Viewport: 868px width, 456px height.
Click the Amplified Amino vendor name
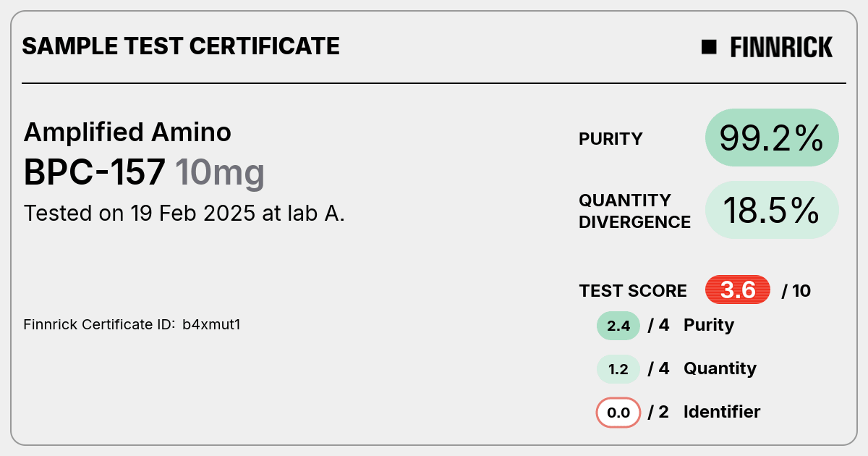pyautogui.click(x=127, y=132)
